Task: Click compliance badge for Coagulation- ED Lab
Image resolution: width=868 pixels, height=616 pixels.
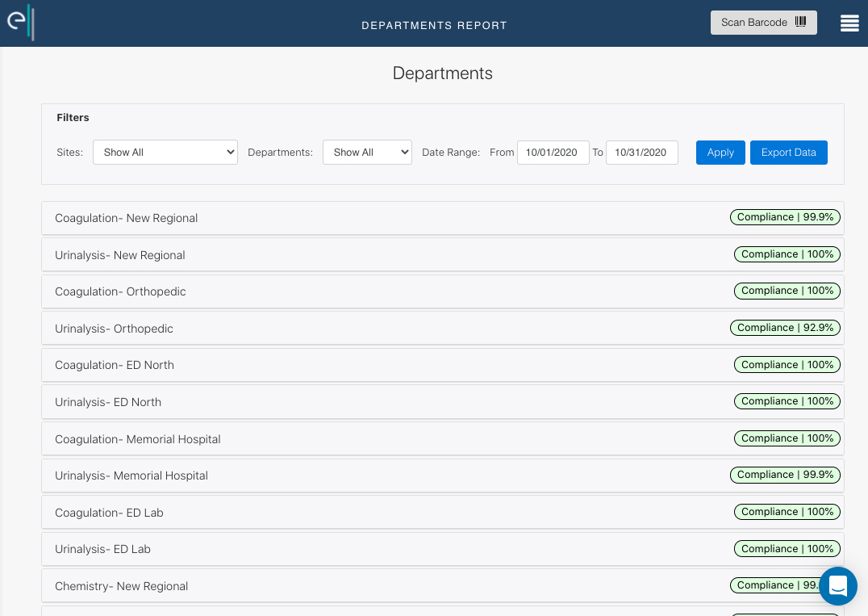Action: click(787, 512)
